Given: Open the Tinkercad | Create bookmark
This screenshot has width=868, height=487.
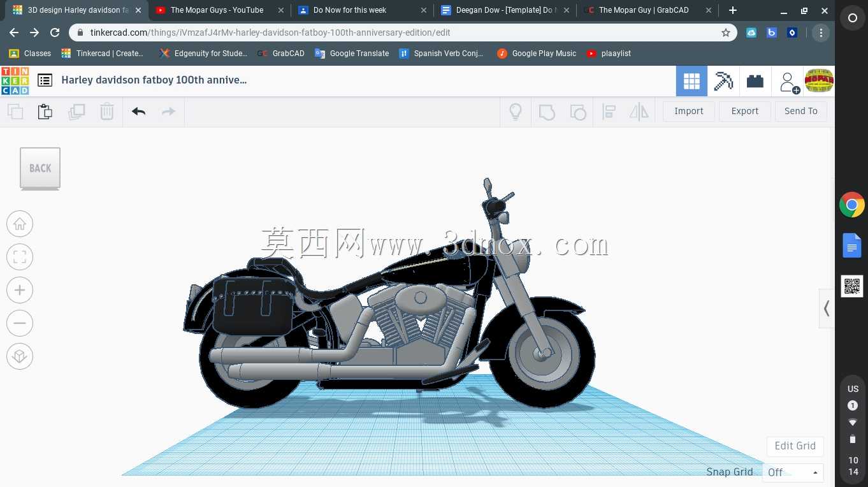Looking at the screenshot, I should [103, 54].
